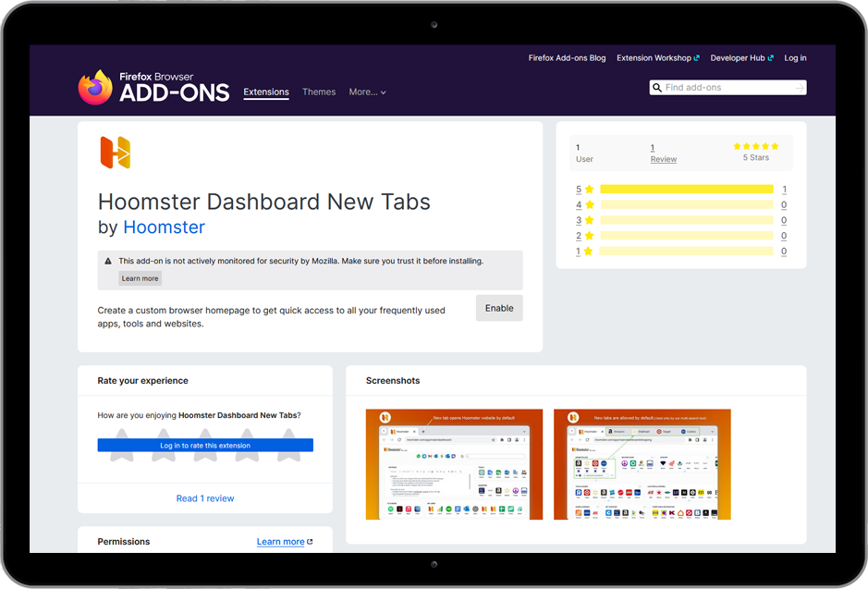Image resolution: width=868 pixels, height=589 pixels.
Task: Open the second screenshot thumbnail
Action: point(642,464)
